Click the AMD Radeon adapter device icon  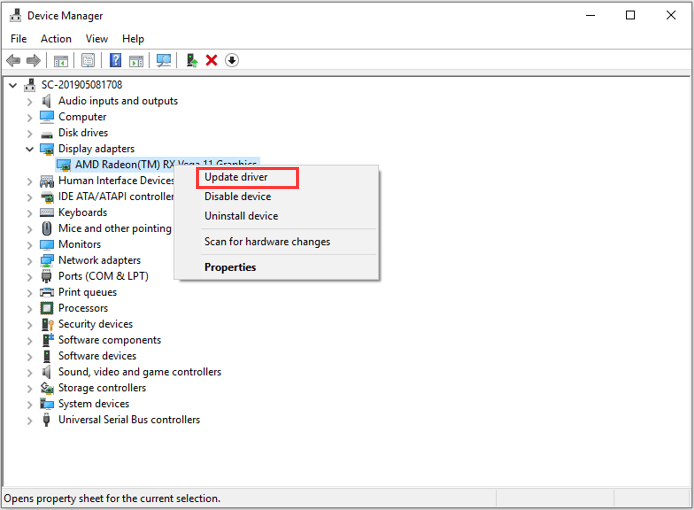(64, 165)
